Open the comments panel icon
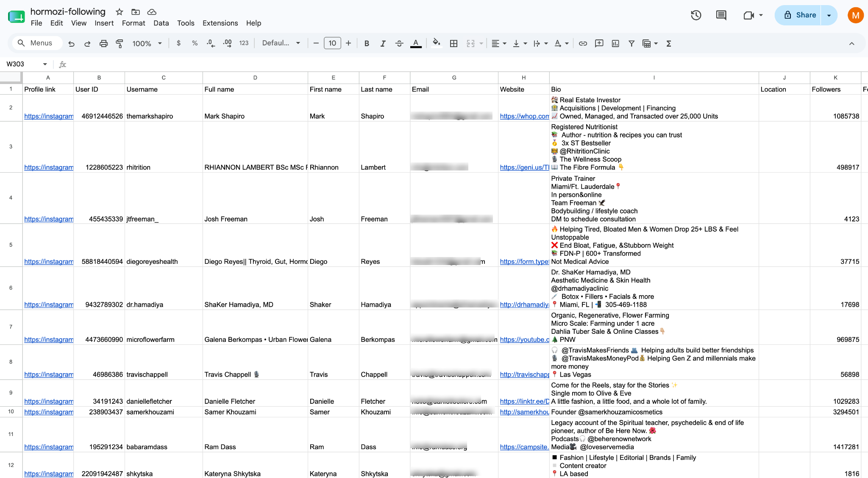 point(721,15)
